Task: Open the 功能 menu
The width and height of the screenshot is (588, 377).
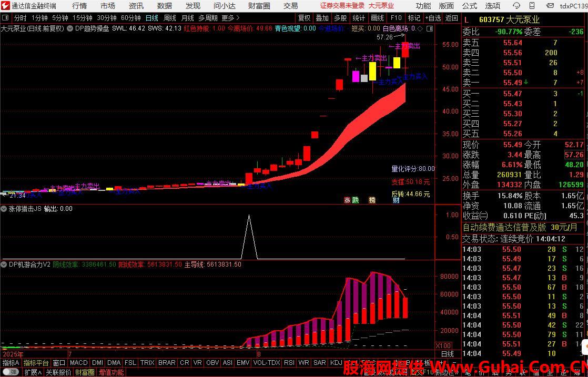Action: tap(423, 6)
